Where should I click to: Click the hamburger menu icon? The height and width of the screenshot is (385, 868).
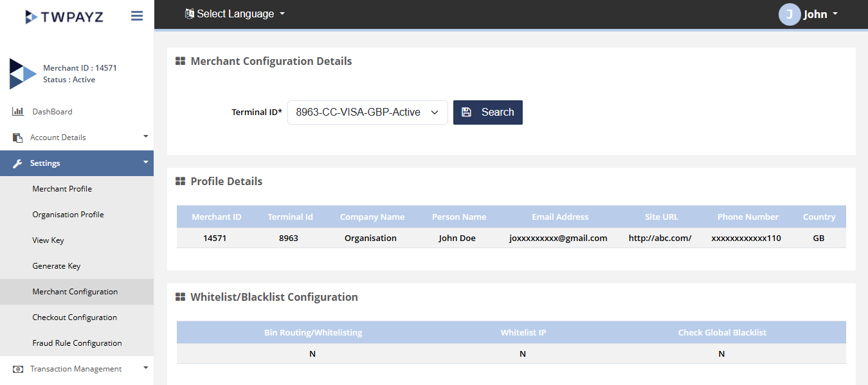(137, 16)
